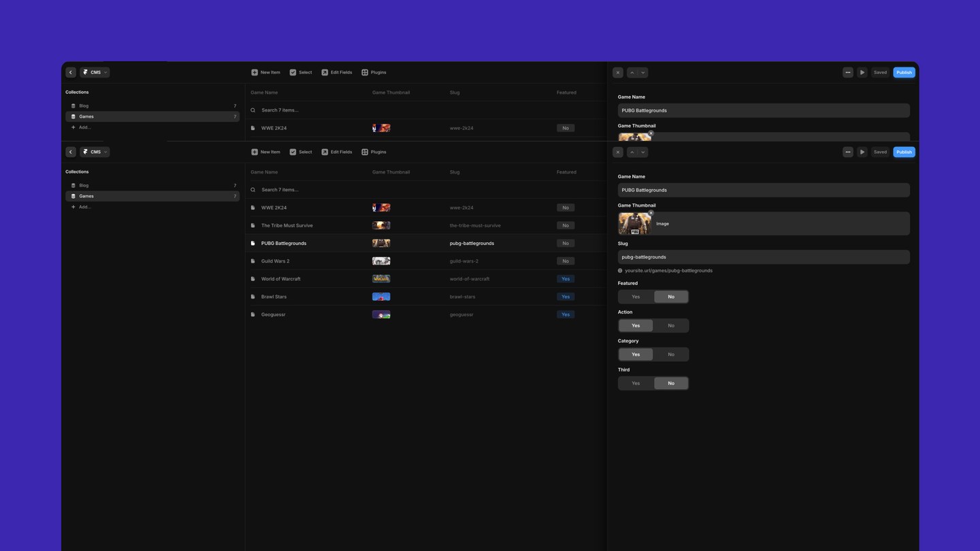Open the World of Warcraft thumbnail

(380, 278)
